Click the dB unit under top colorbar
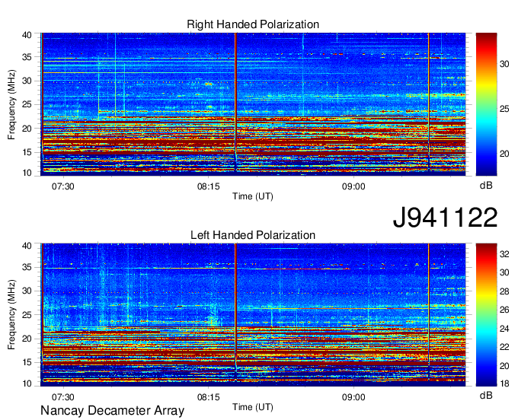Viewport: 518px width, 420px height. click(x=486, y=186)
